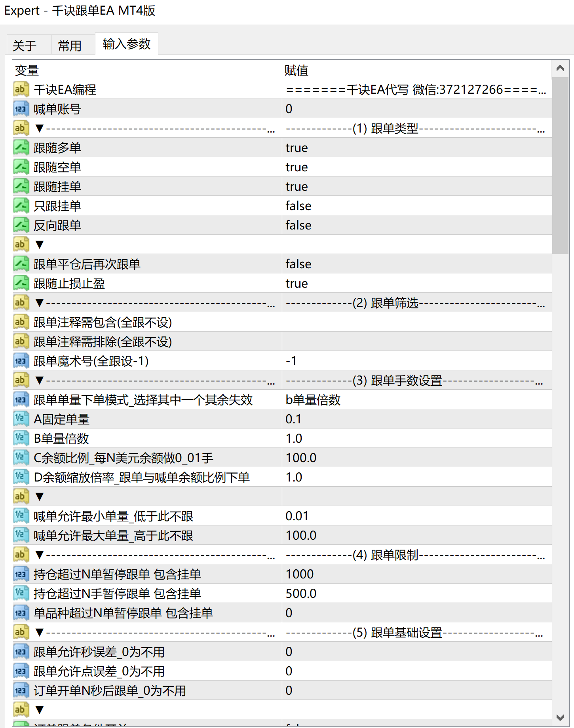Click the bool icon beside 只跟挂单
The image size is (574, 728).
click(x=21, y=206)
